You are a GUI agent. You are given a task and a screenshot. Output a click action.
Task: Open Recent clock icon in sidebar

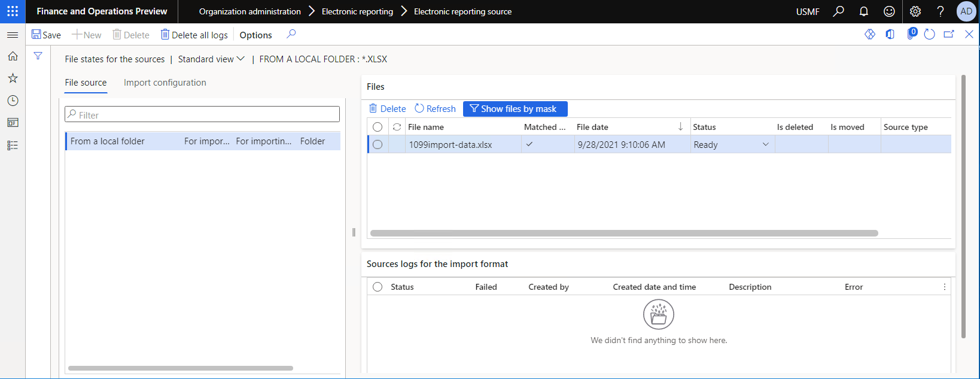(x=13, y=101)
